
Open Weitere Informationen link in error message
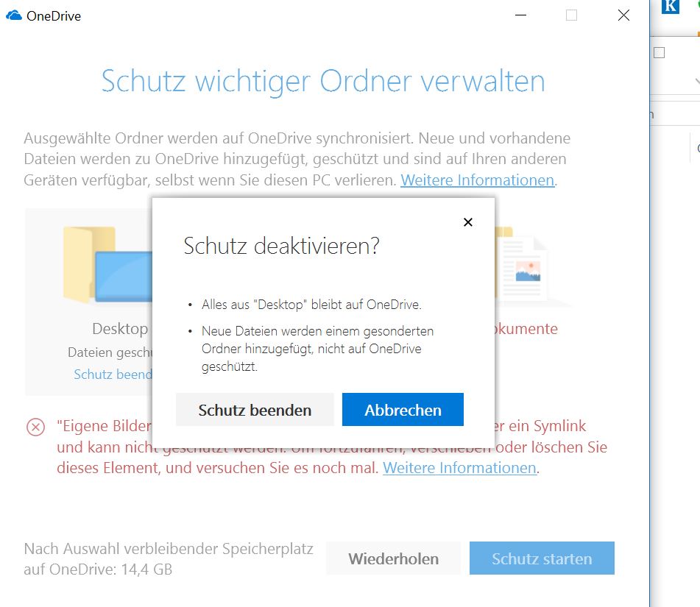tap(459, 468)
